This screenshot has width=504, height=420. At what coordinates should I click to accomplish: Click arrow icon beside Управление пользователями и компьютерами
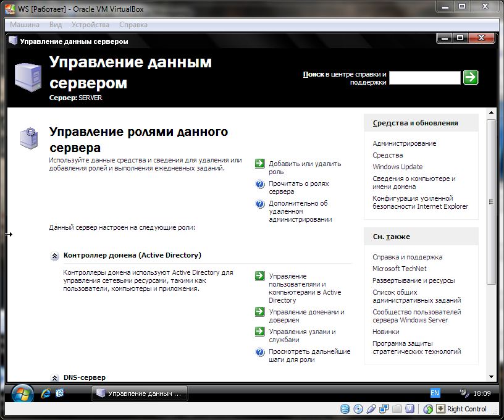click(x=259, y=275)
